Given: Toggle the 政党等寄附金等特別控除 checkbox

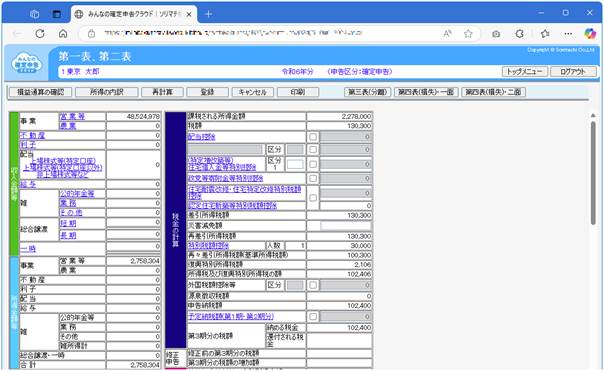Looking at the screenshot, I should [313, 178].
